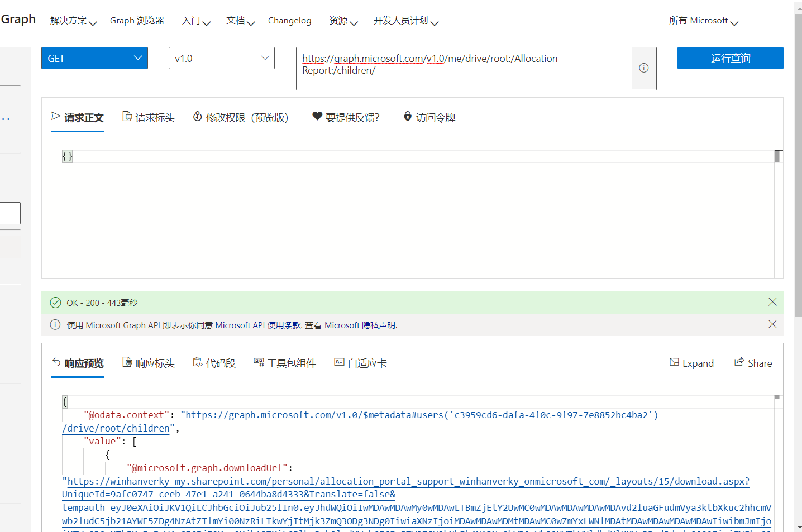Click the partially visible sidebar search box
This screenshot has width=802, height=532.
tap(10, 213)
